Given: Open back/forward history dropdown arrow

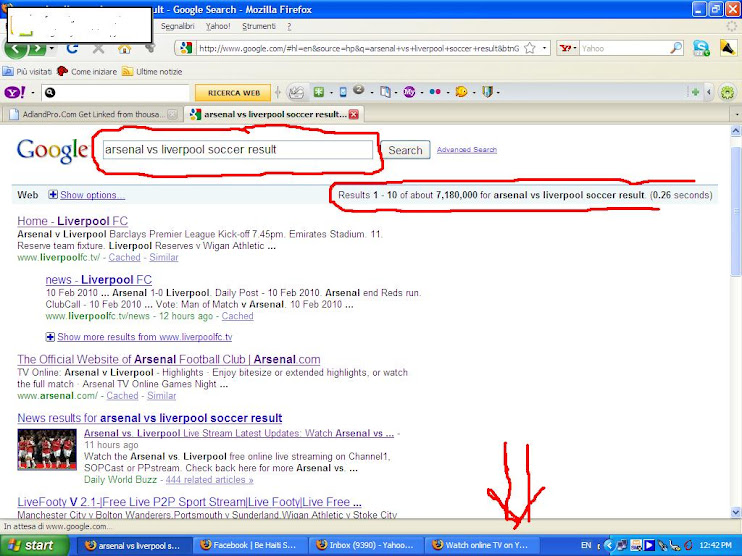Looking at the screenshot, I should 52,49.
